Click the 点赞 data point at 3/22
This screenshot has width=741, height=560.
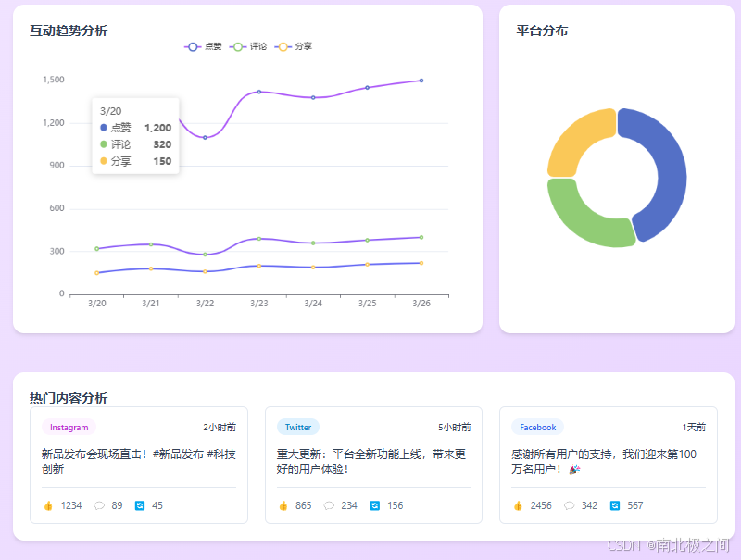205,137
